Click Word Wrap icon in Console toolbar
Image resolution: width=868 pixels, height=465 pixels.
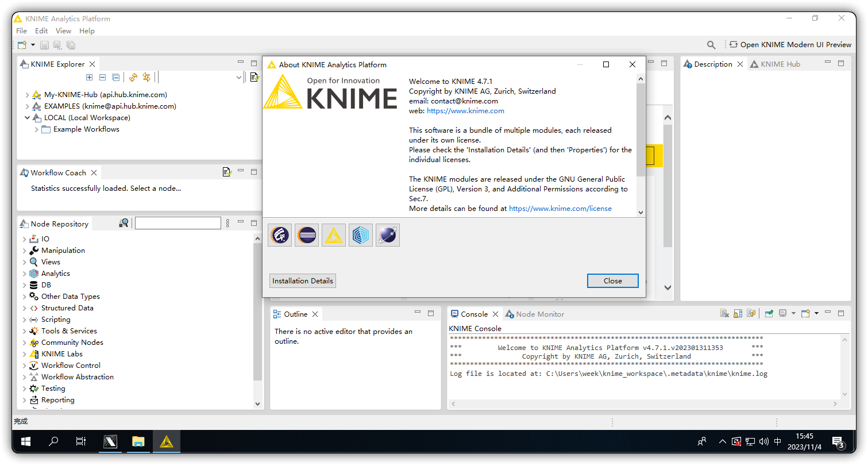click(x=751, y=314)
